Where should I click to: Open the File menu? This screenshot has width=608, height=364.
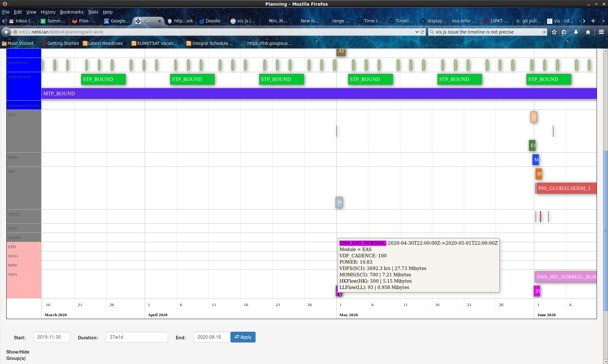pos(6,12)
